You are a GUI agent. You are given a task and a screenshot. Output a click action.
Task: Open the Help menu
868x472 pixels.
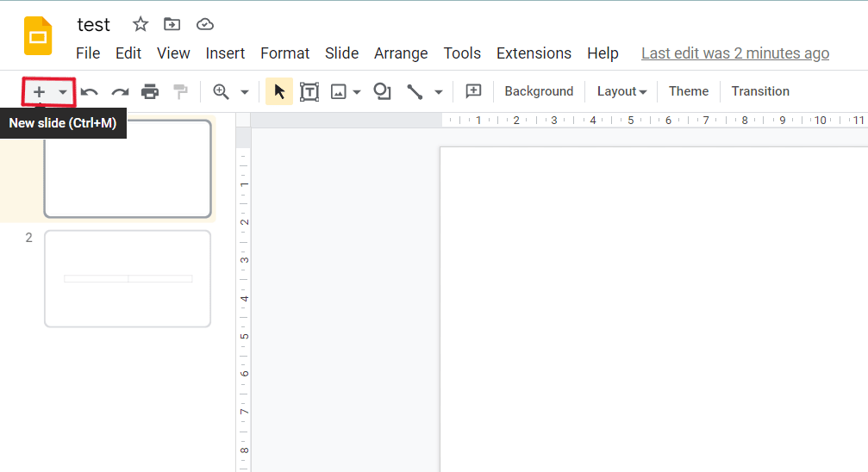pyautogui.click(x=603, y=53)
